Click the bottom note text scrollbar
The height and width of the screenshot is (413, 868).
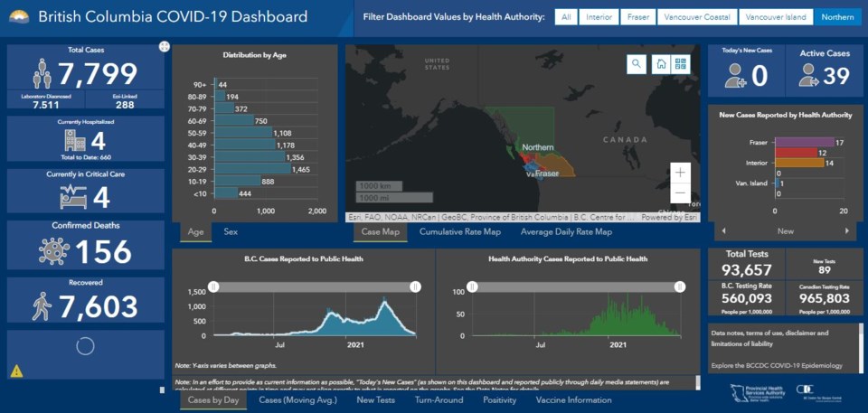pyautogui.click(x=697, y=382)
